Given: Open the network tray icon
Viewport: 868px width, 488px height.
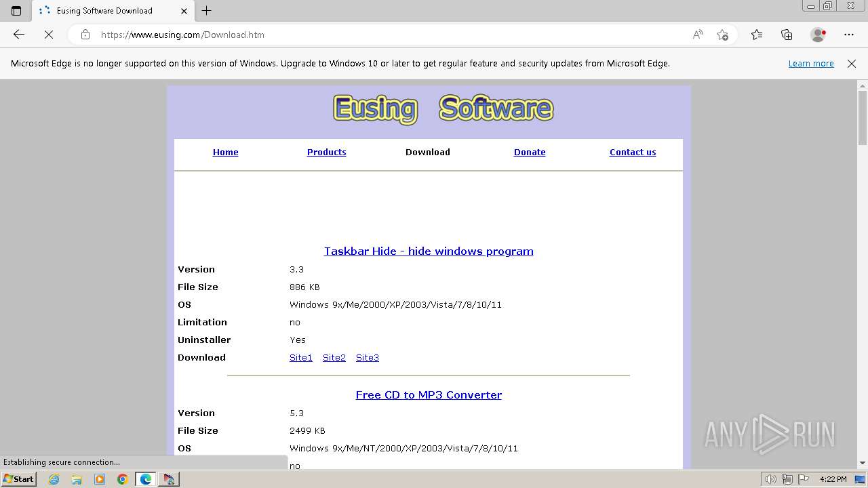Looking at the screenshot, I should 787,479.
